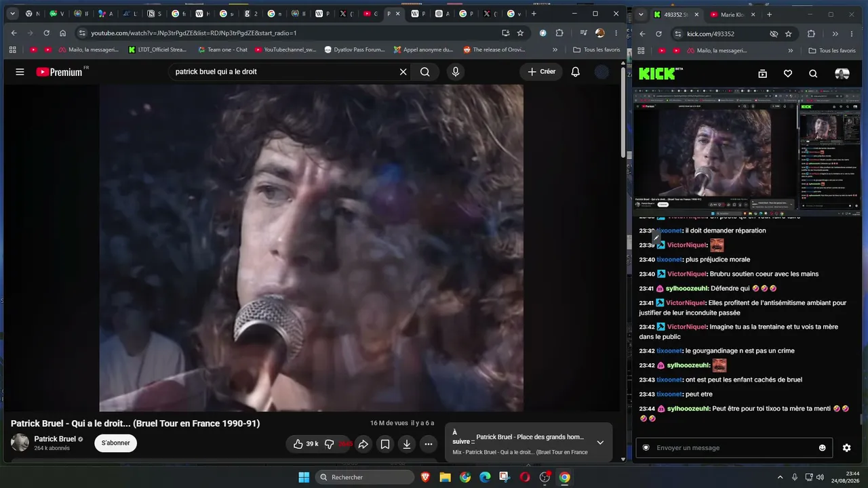Toggle third-party cookie eye icon on kick.com
This screenshot has height=488, width=868.
tap(774, 34)
